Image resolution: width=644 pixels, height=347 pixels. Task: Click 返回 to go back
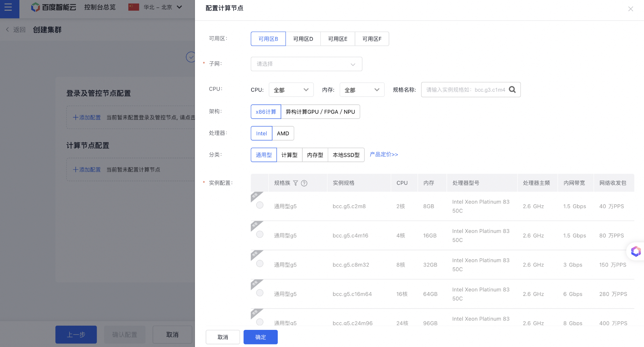(x=19, y=30)
